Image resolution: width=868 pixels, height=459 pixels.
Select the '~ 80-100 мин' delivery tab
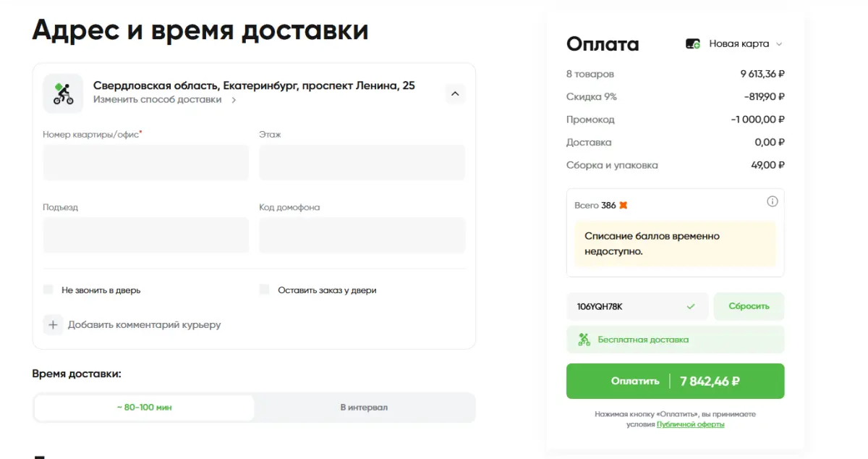[145, 408]
